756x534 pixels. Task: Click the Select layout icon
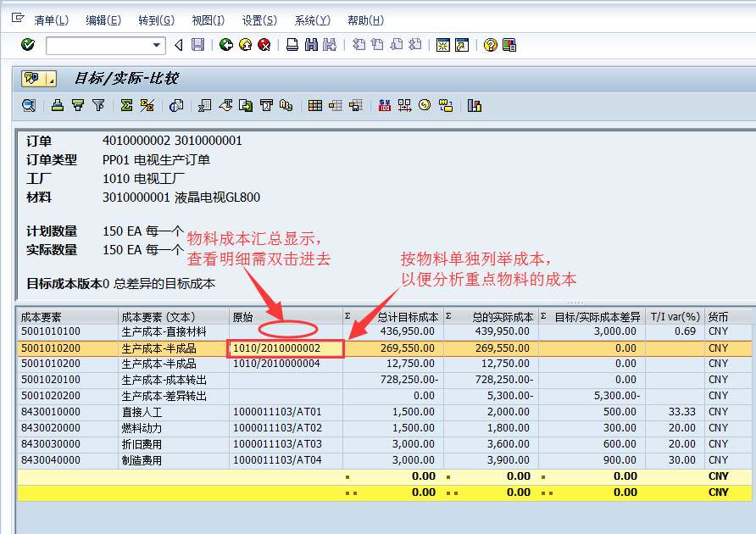click(336, 105)
